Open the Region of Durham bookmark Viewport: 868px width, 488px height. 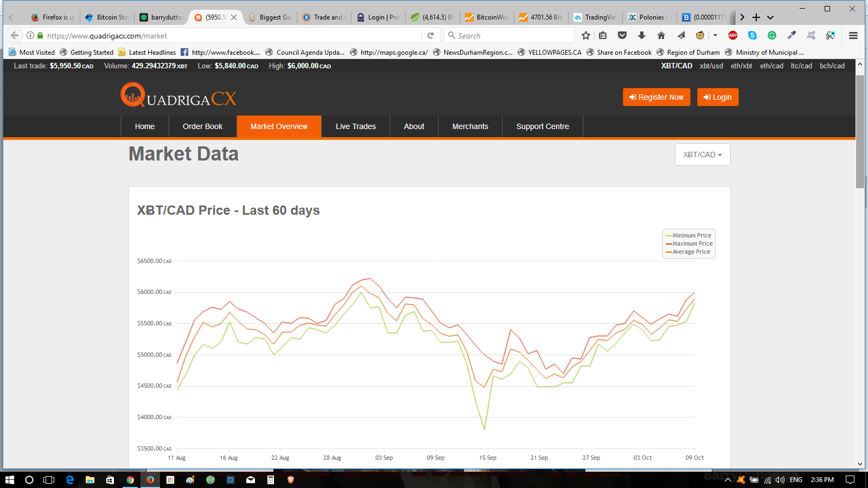coord(688,53)
